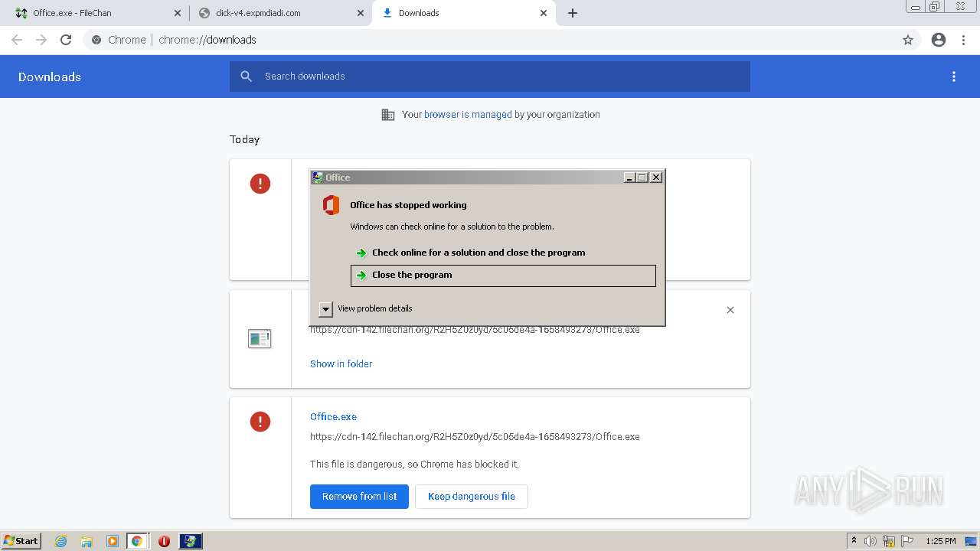Open a new browser tab
This screenshot has width=980, height=551.
click(573, 13)
